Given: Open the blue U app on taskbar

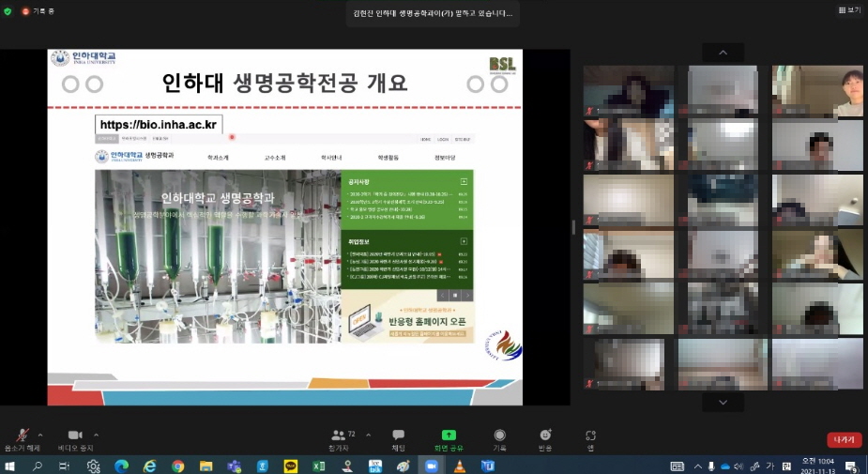Looking at the screenshot, I should click(x=488, y=466).
